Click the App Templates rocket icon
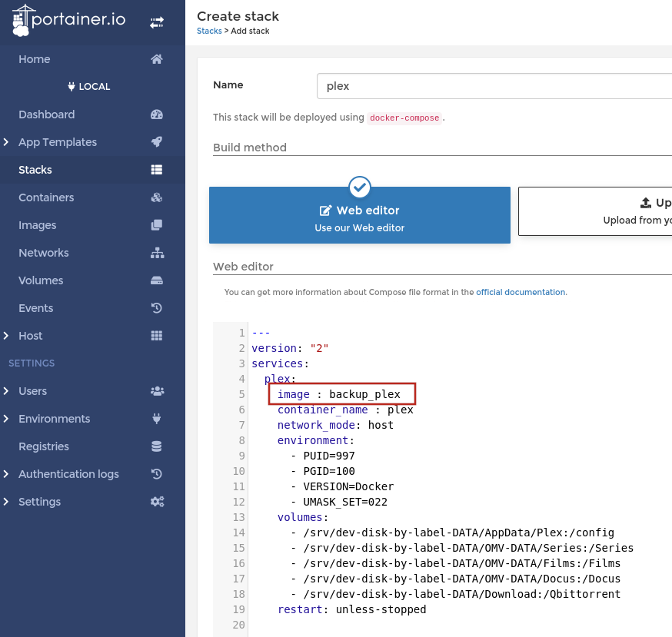 (x=157, y=142)
